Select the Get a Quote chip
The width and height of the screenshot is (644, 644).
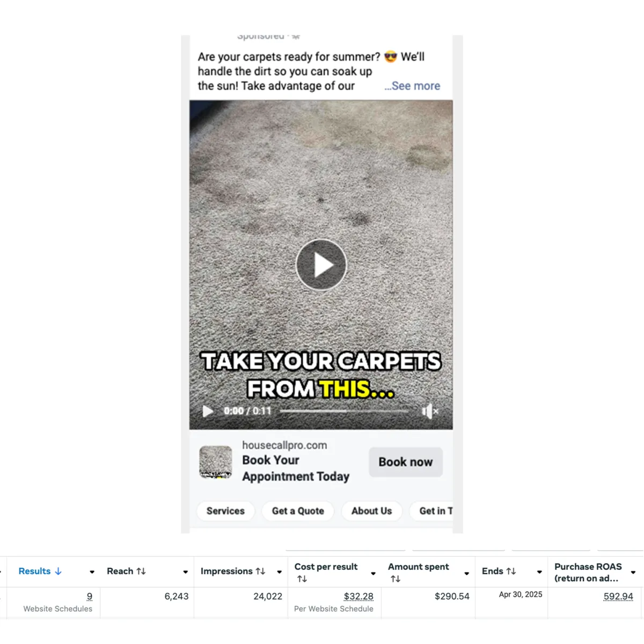(298, 511)
